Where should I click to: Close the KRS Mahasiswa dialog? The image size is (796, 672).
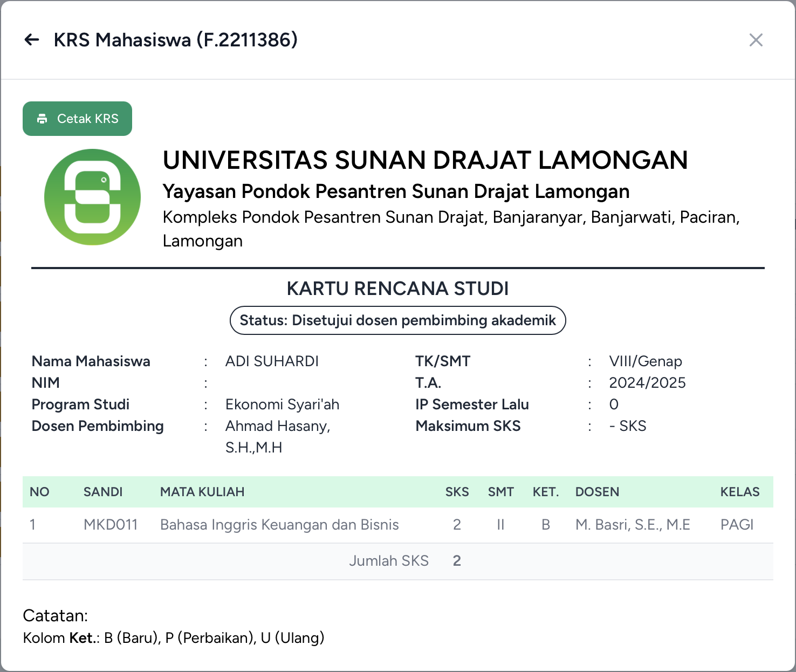click(x=756, y=40)
